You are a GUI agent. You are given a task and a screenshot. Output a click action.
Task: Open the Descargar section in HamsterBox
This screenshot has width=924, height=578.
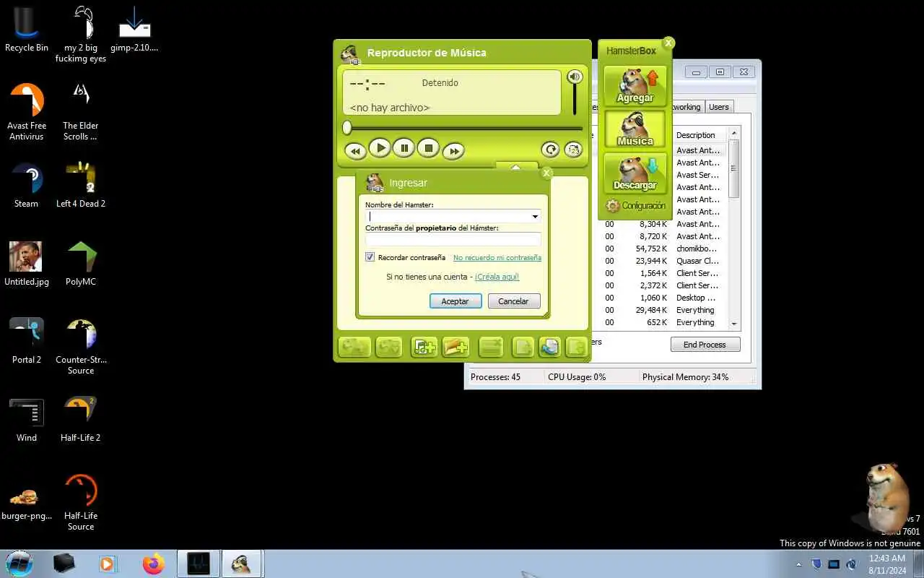[635, 173]
